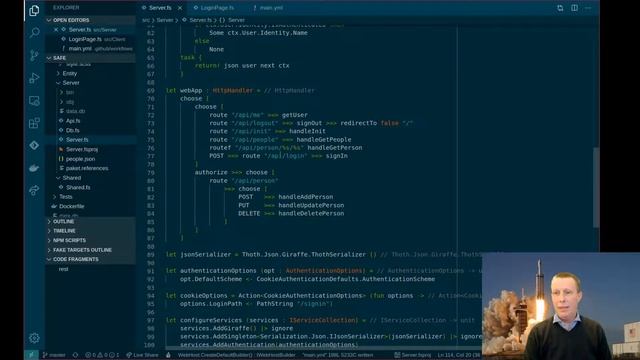Click the editor vertical scrollbar thumb
The image size is (640, 360).
(x=596, y=187)
